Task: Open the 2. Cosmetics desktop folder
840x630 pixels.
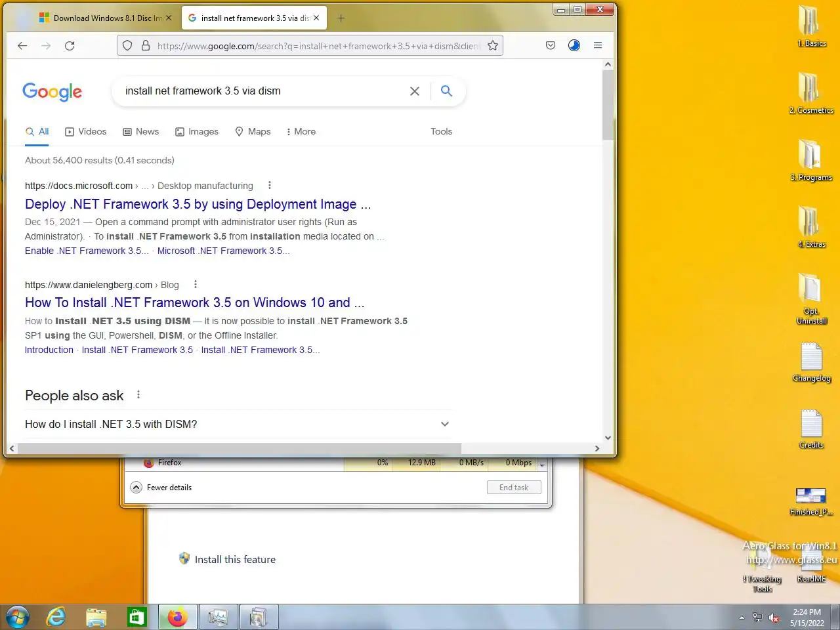Action: [811, 93]
